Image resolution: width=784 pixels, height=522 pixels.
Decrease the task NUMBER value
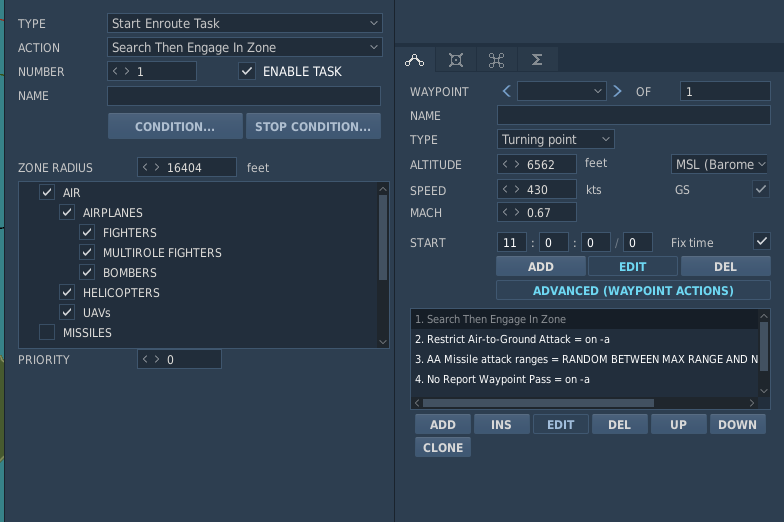(x=115, y=71)
